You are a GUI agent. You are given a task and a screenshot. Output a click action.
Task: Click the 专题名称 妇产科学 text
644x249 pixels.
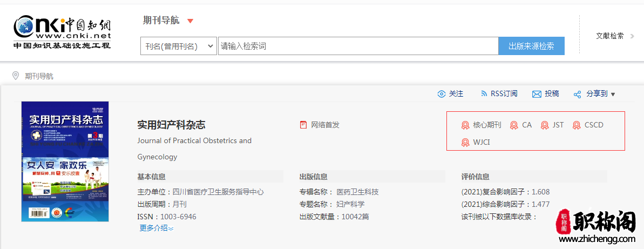click(x=333, y=204)
